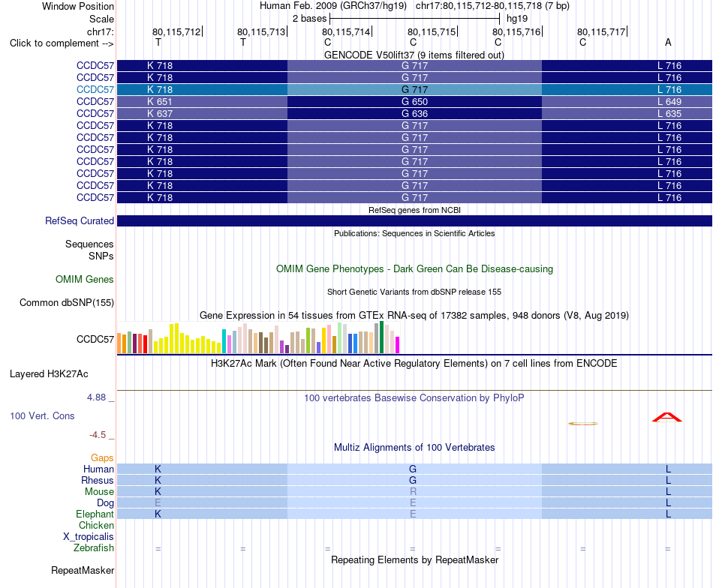Click the '2 bases' scale bar label

coord(309,19)
